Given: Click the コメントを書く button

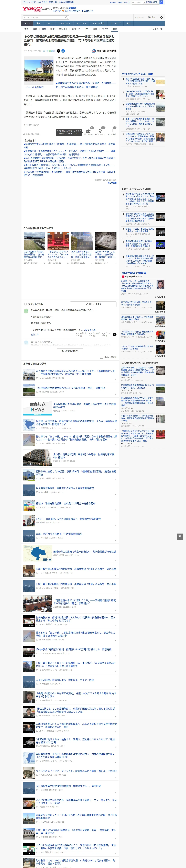Looking at the screenshot, I should coord(93,304).
